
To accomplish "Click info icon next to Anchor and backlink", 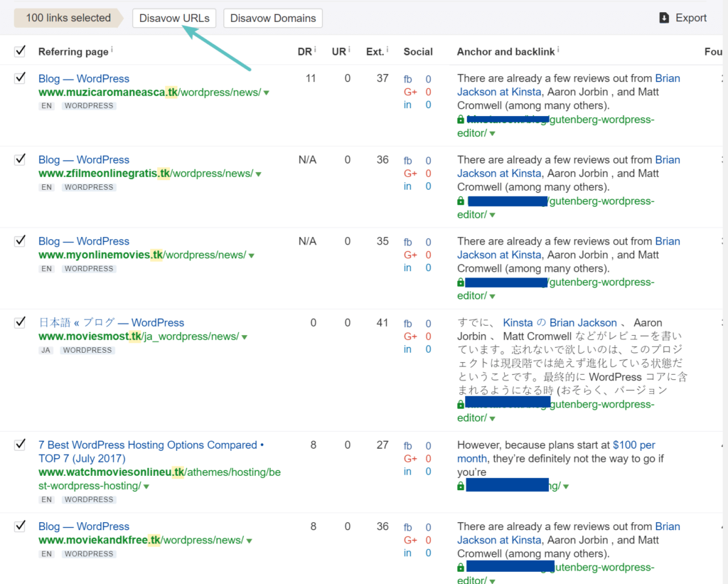I will 559,50.
